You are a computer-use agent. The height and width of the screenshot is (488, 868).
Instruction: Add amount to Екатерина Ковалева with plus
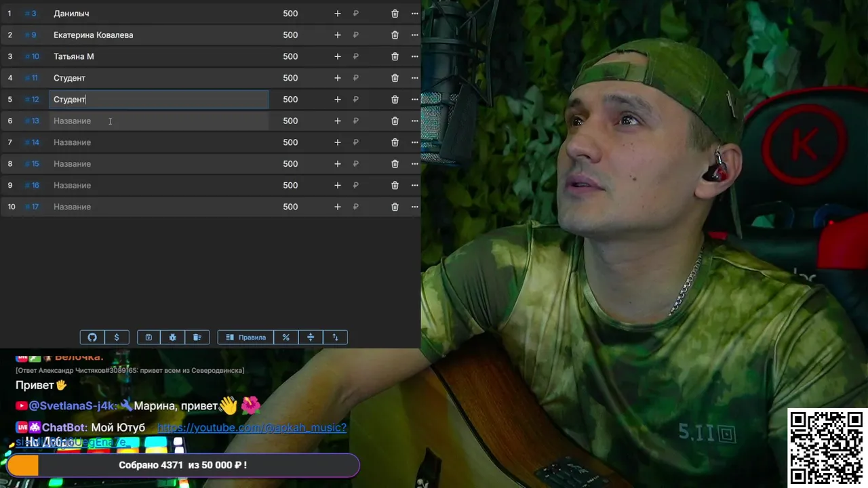tap(338, 35)
